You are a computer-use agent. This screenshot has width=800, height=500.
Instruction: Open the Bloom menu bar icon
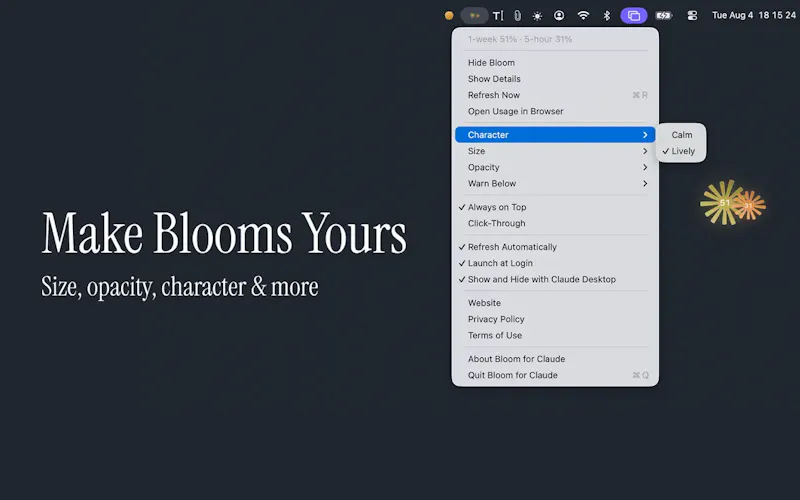tap(474, 15)
